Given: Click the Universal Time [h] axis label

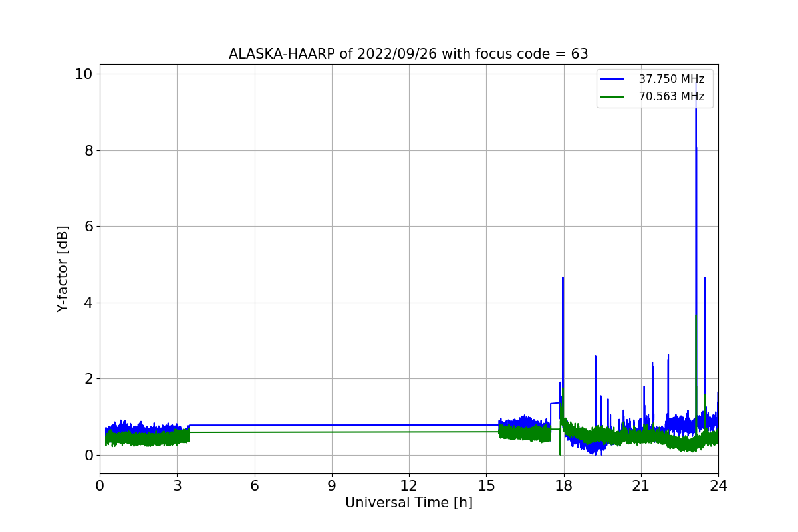Looking at the screenshot, I should point(408,503).
